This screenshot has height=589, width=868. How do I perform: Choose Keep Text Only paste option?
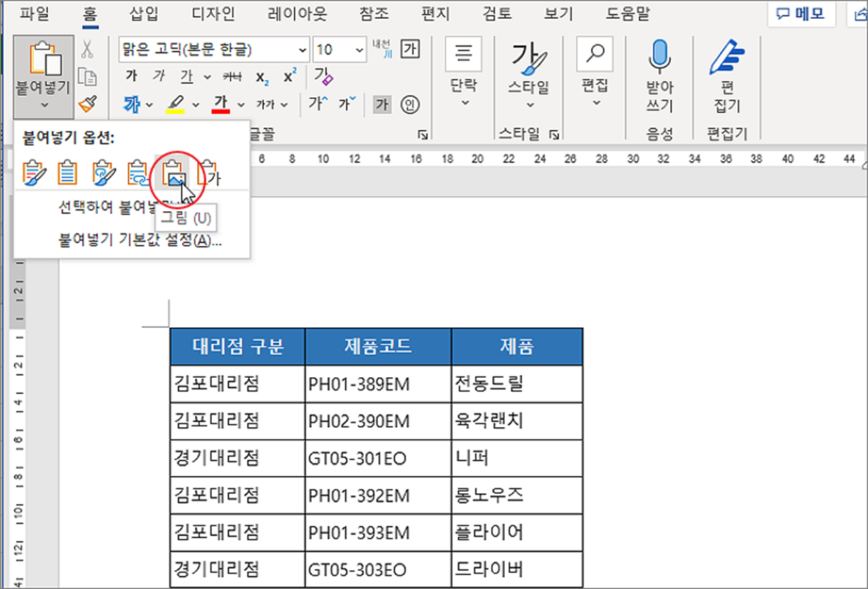coord(208,172)
